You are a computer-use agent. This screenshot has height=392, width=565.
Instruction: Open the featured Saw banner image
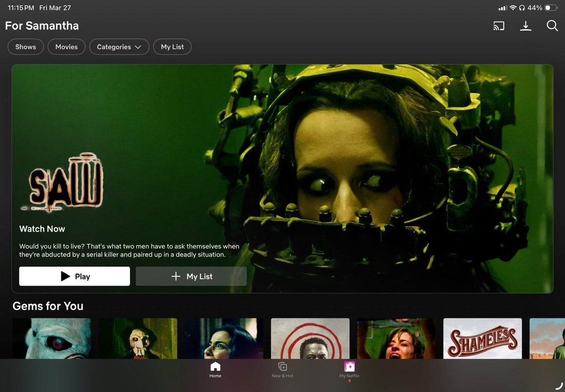point(282,179)
